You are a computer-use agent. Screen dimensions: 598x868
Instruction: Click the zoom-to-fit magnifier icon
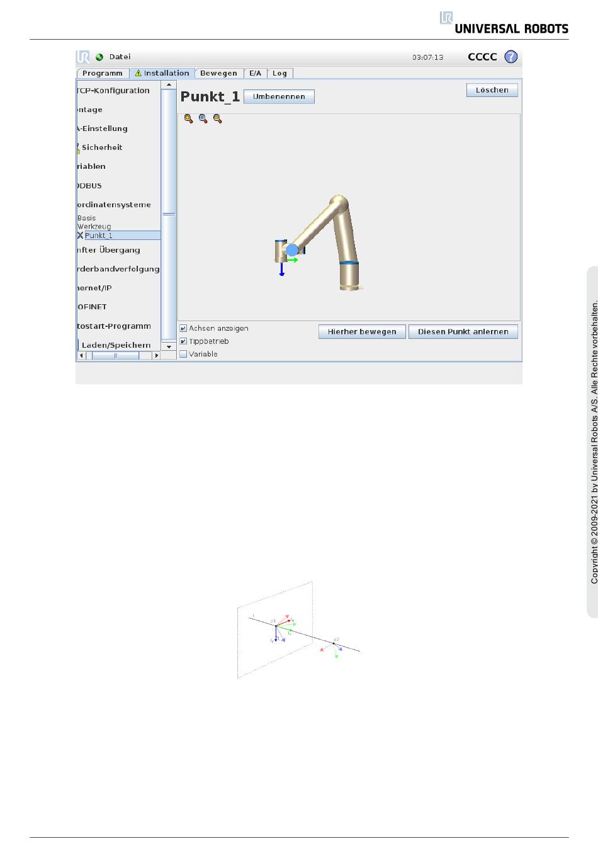coord(203,118)
